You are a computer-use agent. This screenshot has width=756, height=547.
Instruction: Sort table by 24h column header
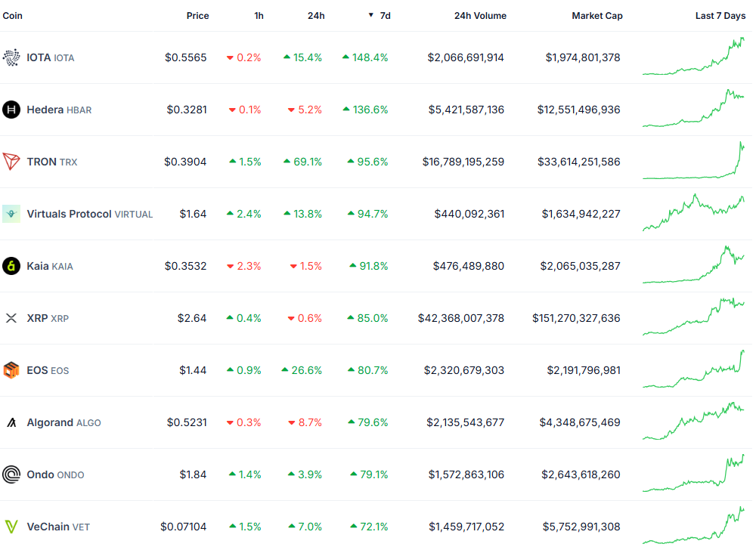point(316,15)
